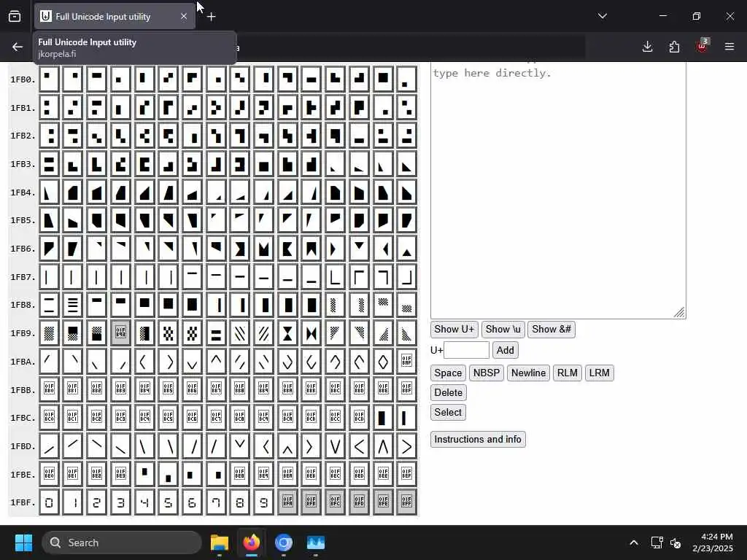The width and height of the screenshot is (747, 560).
Task: Click the 1FB9. row label
Action: [23, 332]
